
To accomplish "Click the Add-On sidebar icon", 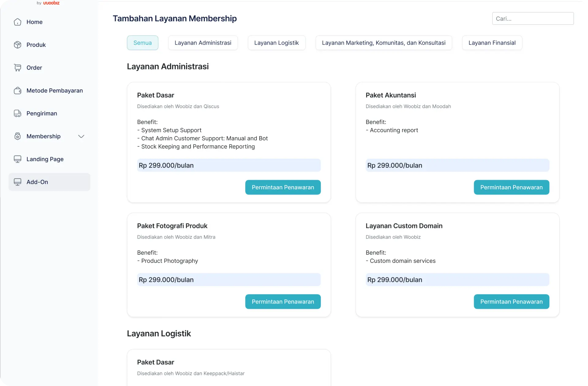I will tap(17, 182).
